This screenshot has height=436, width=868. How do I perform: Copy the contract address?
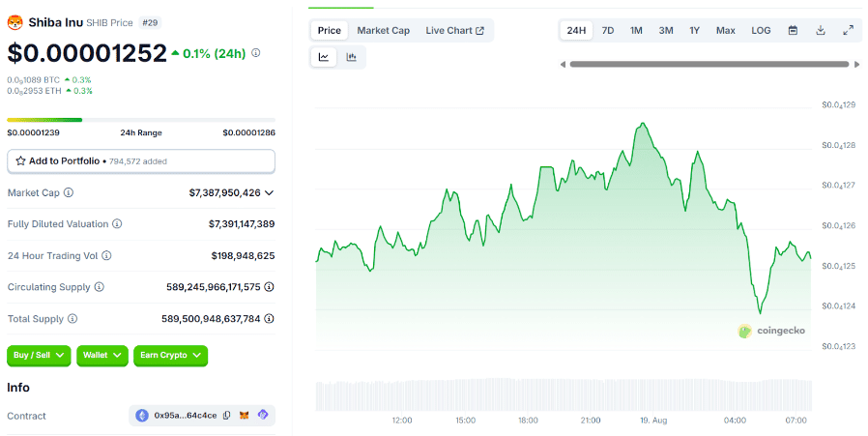coord(226,416)
